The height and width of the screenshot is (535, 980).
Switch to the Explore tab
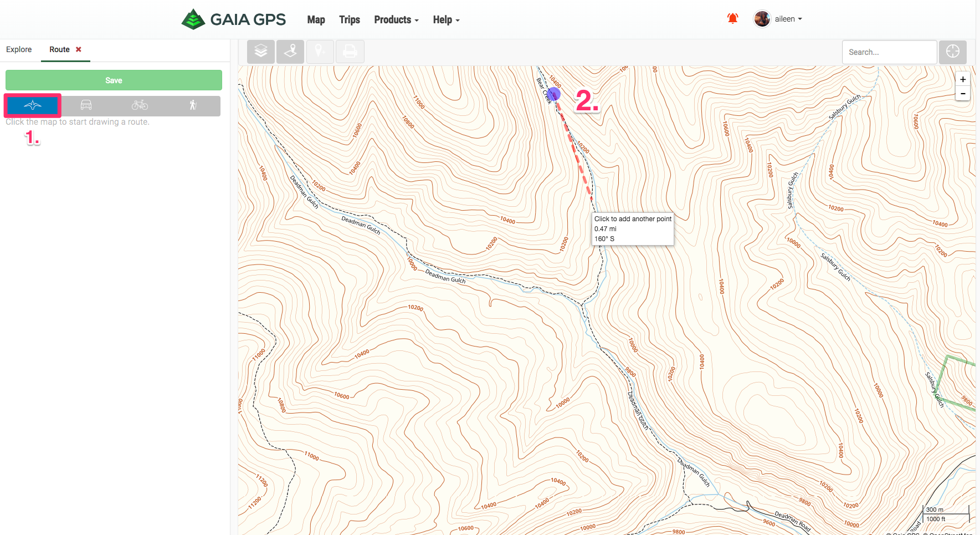tap(19, 49)
